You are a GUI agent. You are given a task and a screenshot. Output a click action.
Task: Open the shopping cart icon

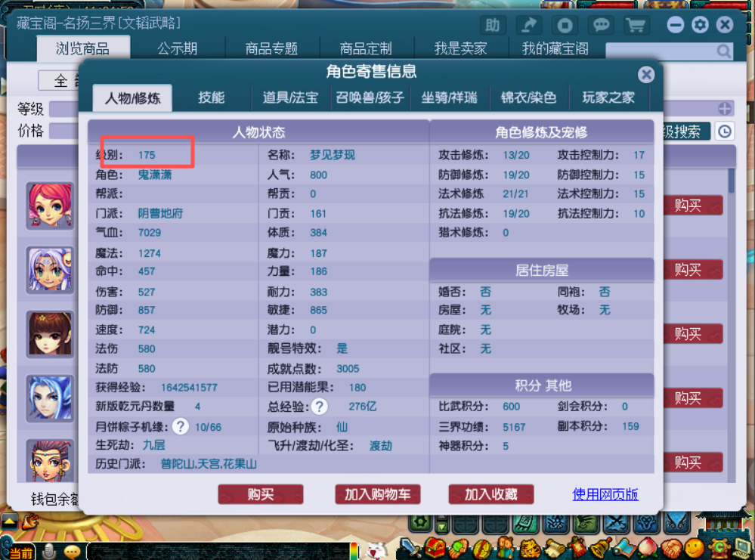637,26
